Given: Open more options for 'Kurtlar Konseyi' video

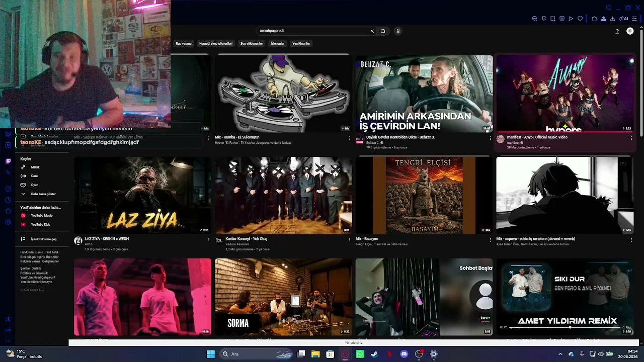Looking at the screenshot, I should 350,240.
